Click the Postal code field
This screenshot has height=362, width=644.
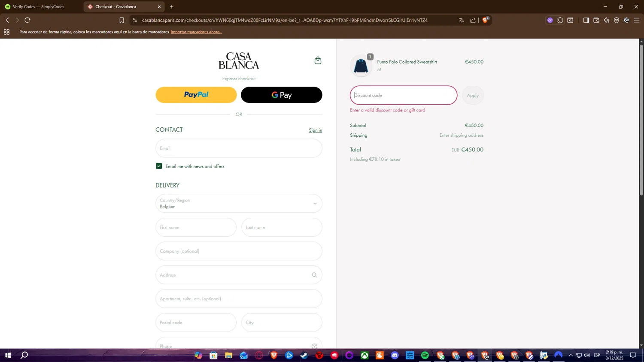(196, 323)
